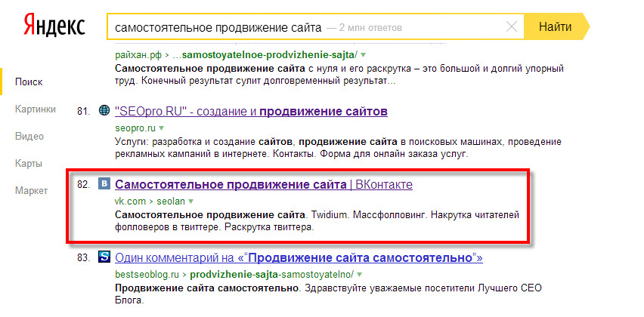Click the blue S favicon of result 83
Screen dimensions: 644x317
click(x=105, y=258)
